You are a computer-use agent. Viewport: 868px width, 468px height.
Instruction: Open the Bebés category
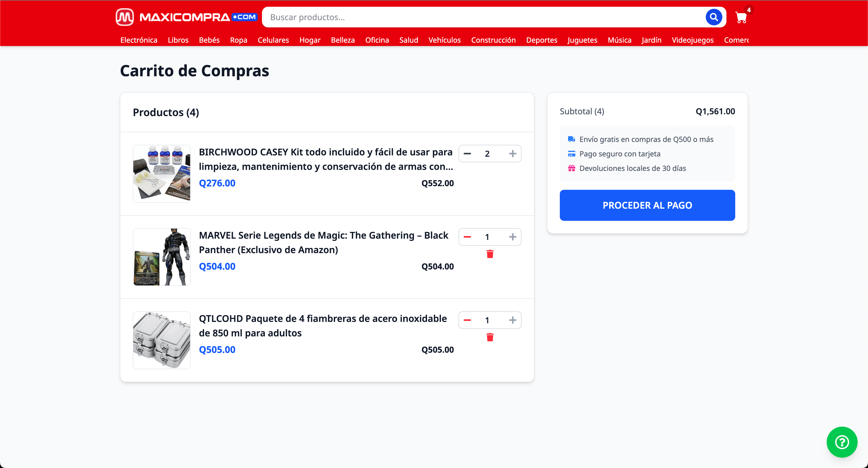click(x=209, y=40)
